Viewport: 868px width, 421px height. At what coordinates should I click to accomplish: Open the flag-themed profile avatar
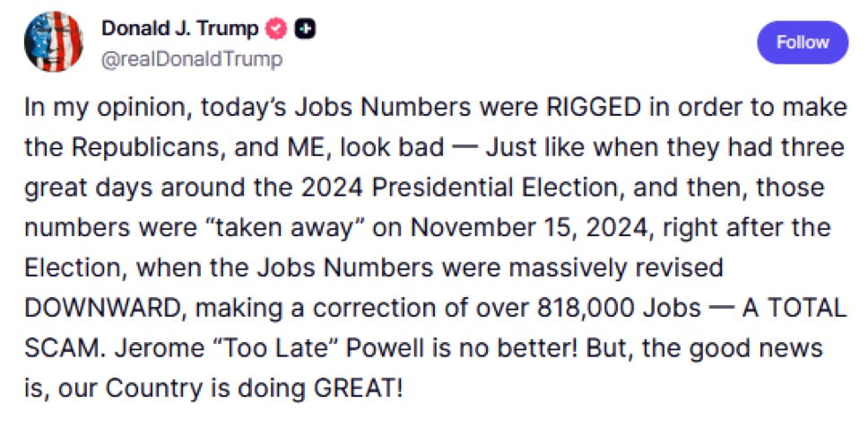click(54, 41)
